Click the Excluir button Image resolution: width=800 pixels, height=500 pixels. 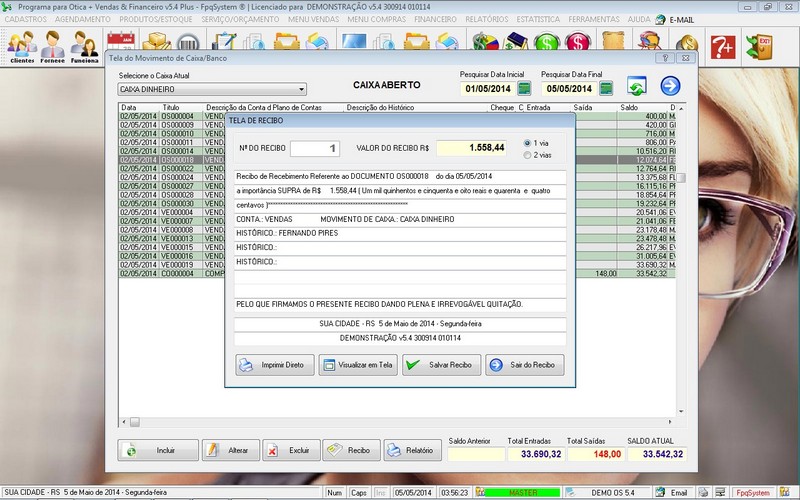291,451
